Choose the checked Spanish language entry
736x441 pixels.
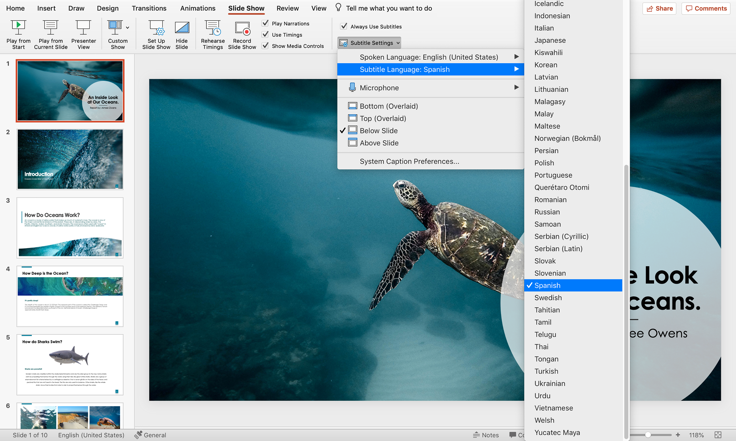coord(573,285)
